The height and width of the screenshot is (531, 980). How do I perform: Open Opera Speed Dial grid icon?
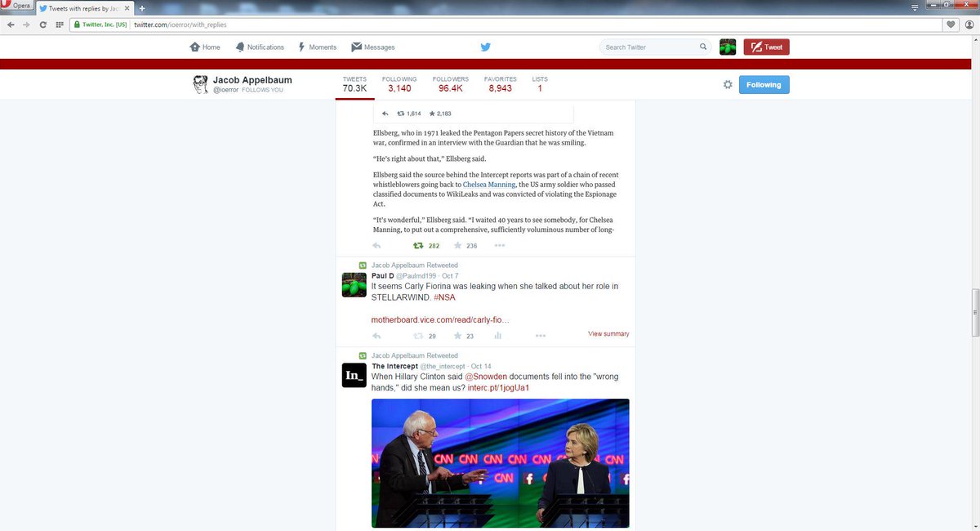pos(60,25)
